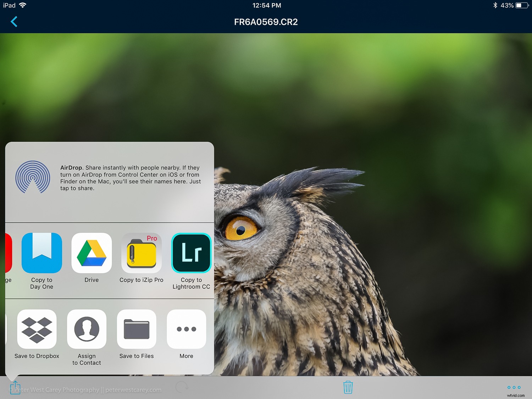532x399 pixels.
Task: Save the image to Dropbox
Action: coord(37,329)
